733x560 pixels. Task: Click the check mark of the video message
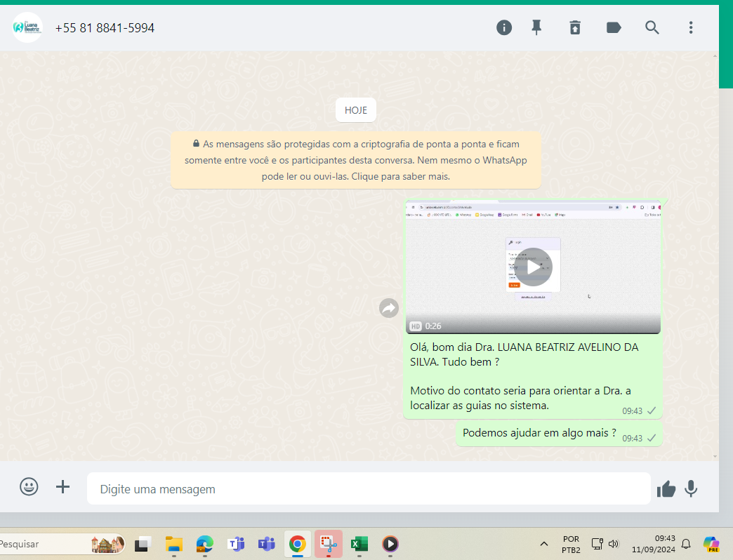pyautogui.click(x=652, y=411)
